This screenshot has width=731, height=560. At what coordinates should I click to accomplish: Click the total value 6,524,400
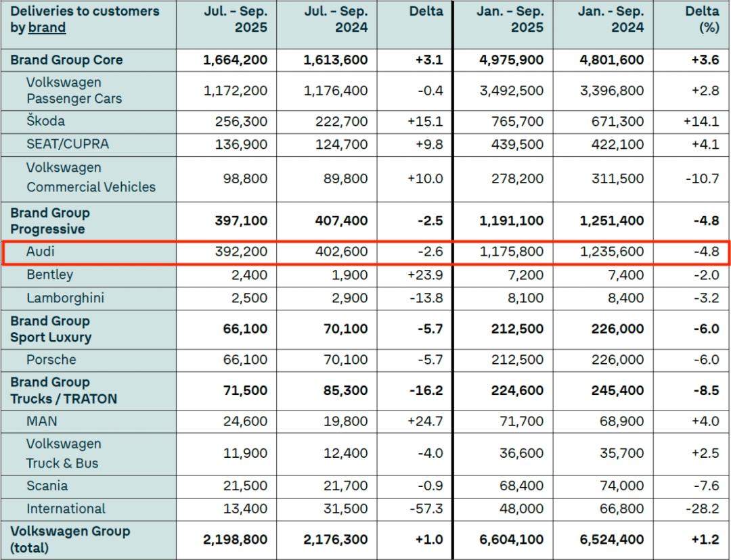[x=612, y=540]
